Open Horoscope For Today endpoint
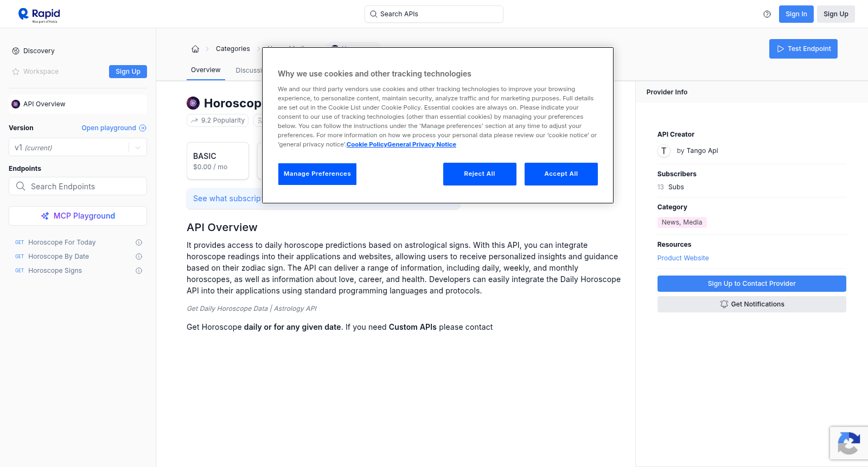This screenshot has width=868, height=467. point(62,242)
